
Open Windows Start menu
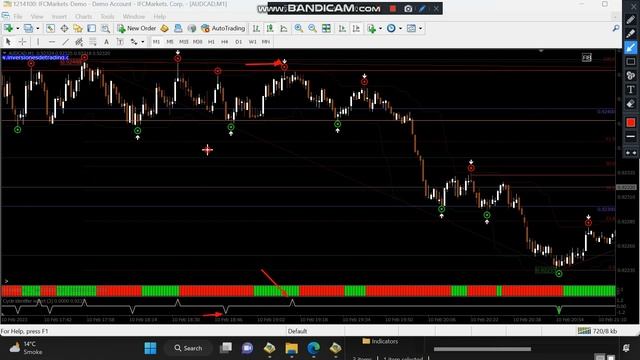(150, 348)
